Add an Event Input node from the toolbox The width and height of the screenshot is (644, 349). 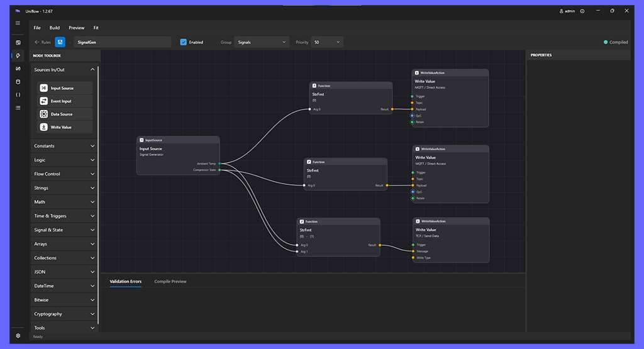click(x=65, y=101)
